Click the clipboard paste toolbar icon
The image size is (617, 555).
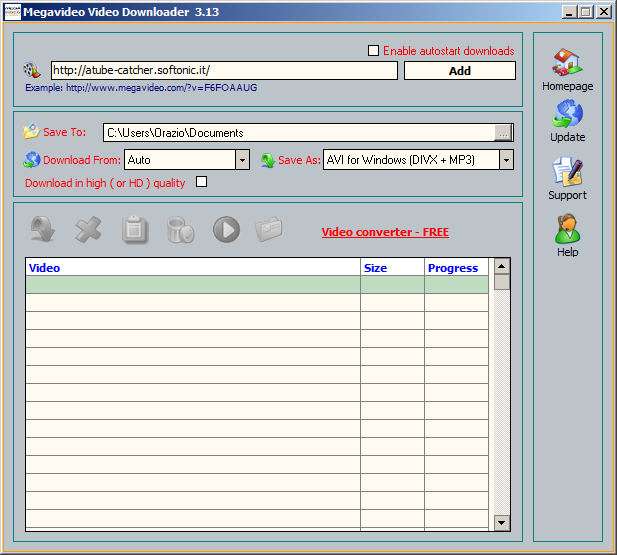[135, 229]
